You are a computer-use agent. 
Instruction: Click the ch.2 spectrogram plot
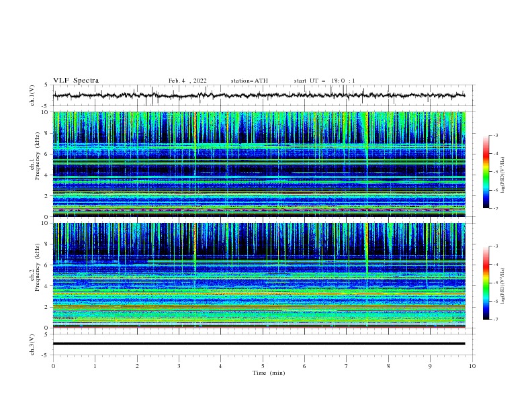click(259, 275)
